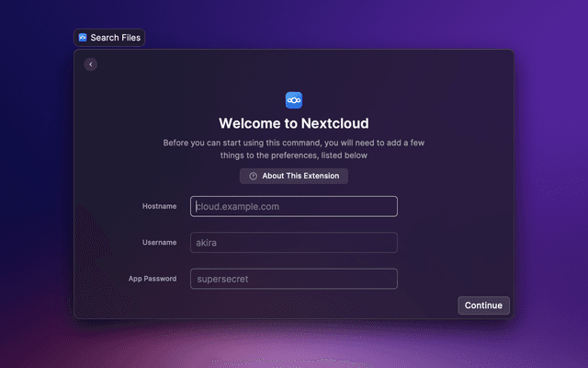This screenshot has height=368, width=588.
Task: Click the Welcome to Nextcloud heading
Action: tap(294, 122)
